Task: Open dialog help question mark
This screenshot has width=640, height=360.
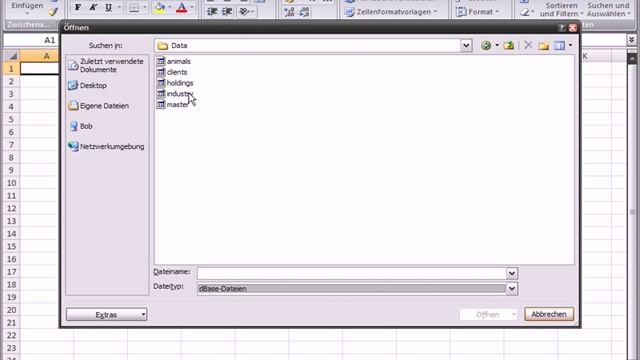Action: coord(562,28)
